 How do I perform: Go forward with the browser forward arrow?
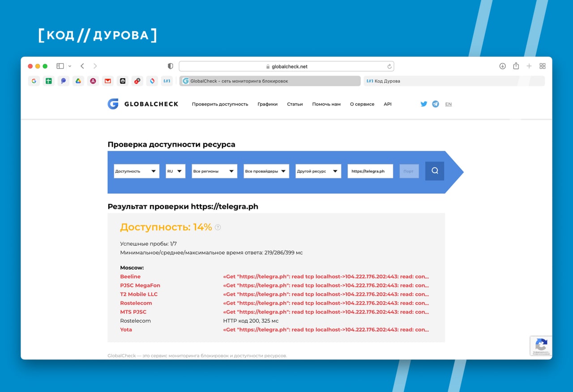[95, 66]
